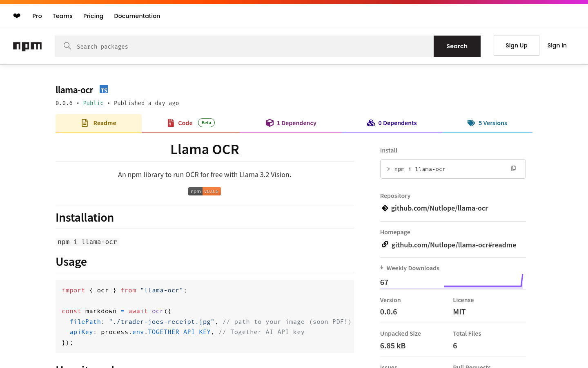Click the filePath trader-joes-receipt.jpg code line
Image resolution: width=588 pixels, height=368 pixels.
[x=210, y=322]
